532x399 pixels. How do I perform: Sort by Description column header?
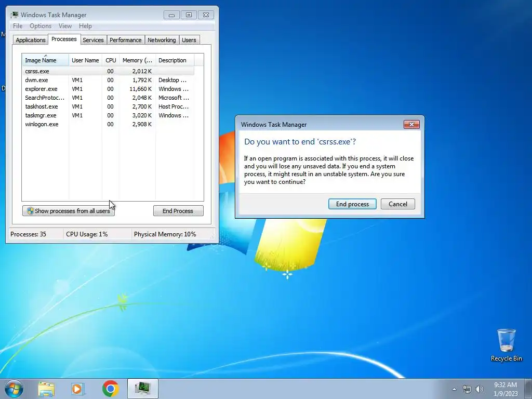point(175,60)
